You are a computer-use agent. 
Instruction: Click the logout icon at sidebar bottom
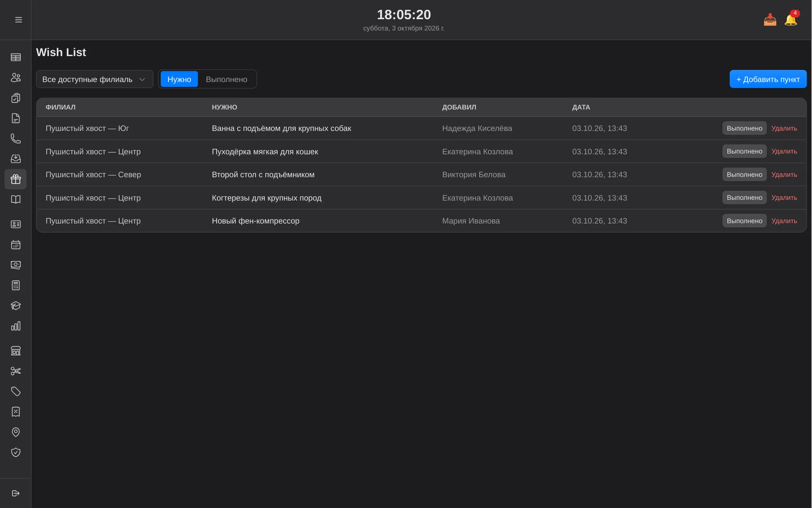click(x=15, y=493)
